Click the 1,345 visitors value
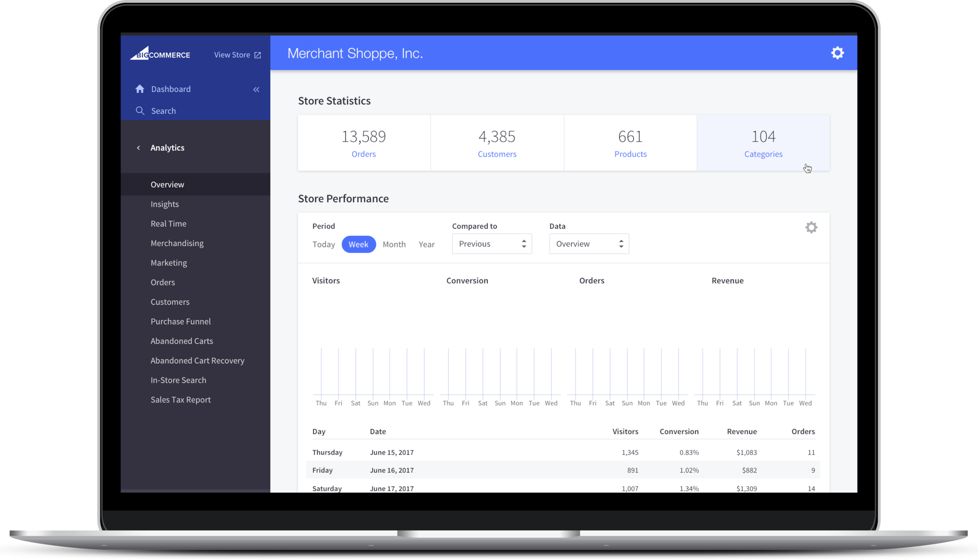Viewport: 978px width, 560px height. click(630, 453)
